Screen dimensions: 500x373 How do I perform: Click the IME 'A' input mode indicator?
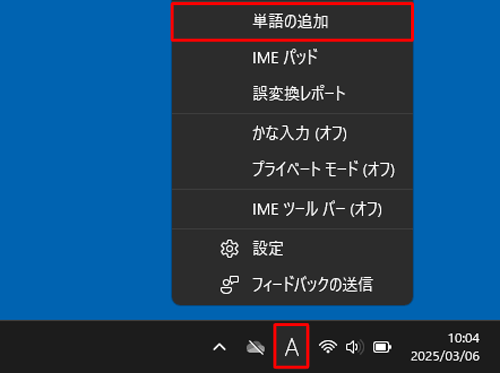pos(291,347)
